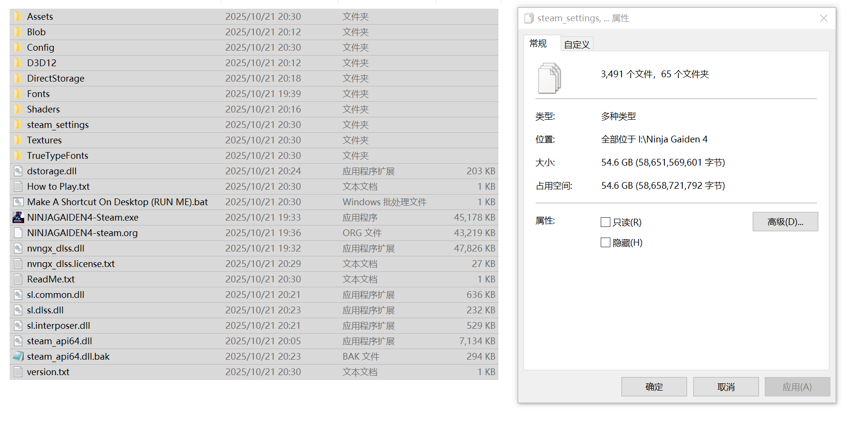Click the 47,826 KB size cell
The image size is (868, 421).
click(x=474, y=248)
